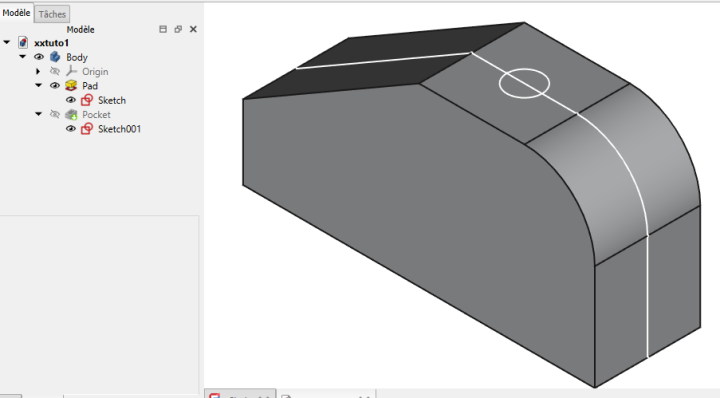The image size is (720, 398).
Task: Click the xxtuto1 document icon
Action: pyautogui.click(x=23, y=43)
